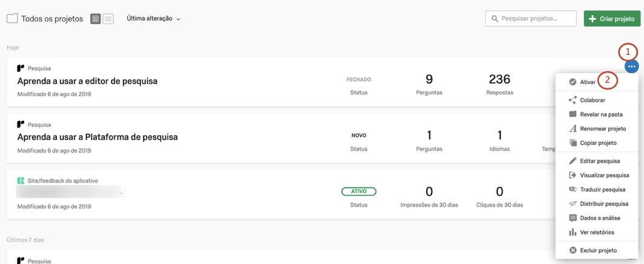Click the Colaborar share icon

pyautogui.click(x=573, y=100)
